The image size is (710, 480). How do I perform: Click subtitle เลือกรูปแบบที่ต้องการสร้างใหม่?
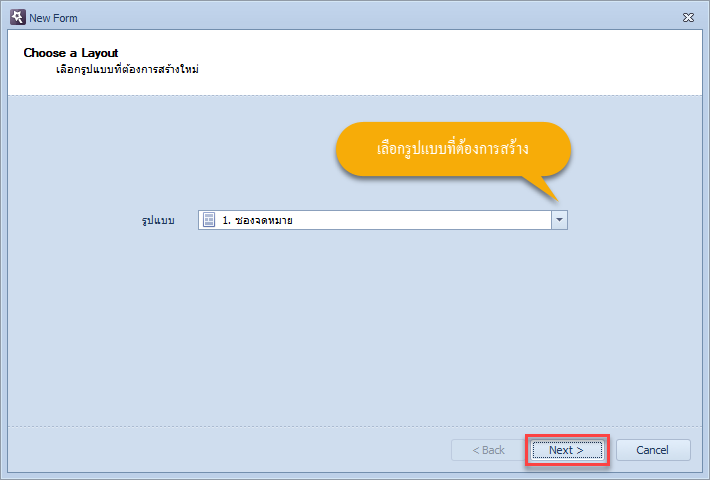(x=127, y=70)
